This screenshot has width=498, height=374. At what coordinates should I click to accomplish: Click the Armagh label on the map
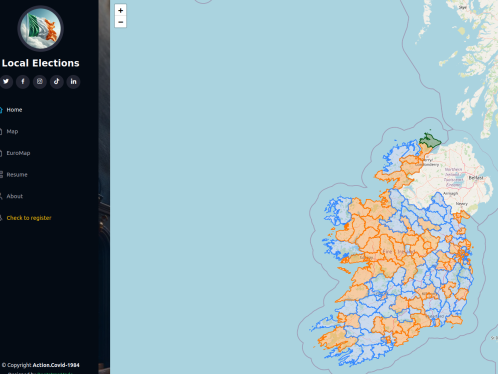pyautogui.click(x=451, y=193)
